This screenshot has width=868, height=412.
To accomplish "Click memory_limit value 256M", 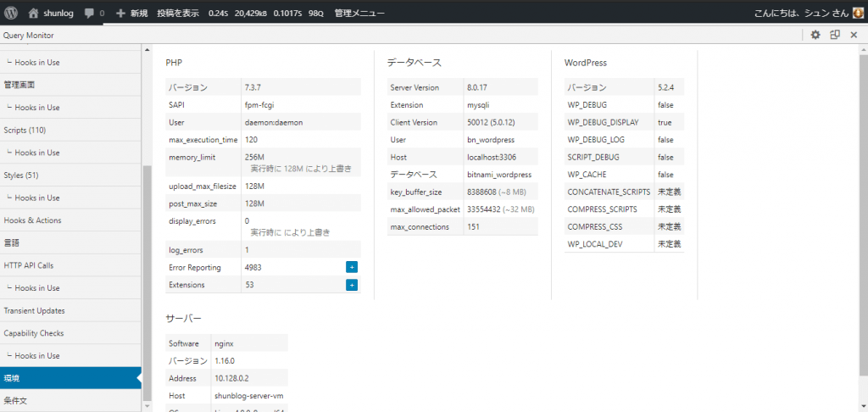I will [x=254, y=158].
